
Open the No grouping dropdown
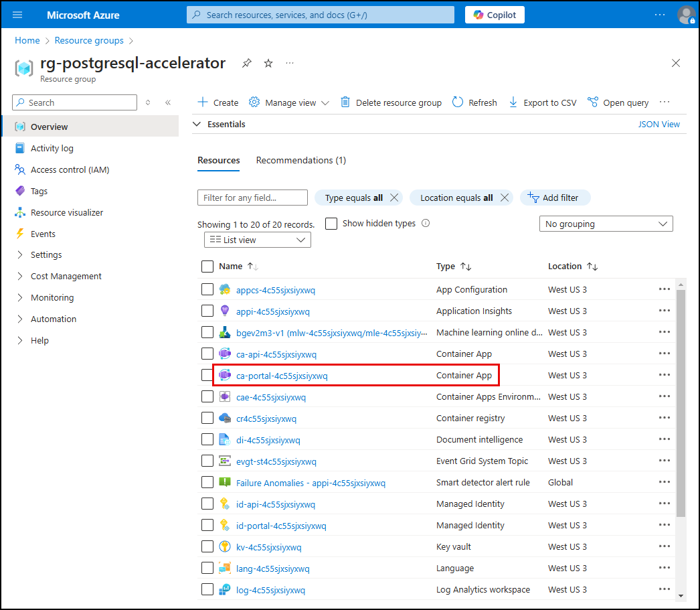pyautogui.click(x=606, y=224)
